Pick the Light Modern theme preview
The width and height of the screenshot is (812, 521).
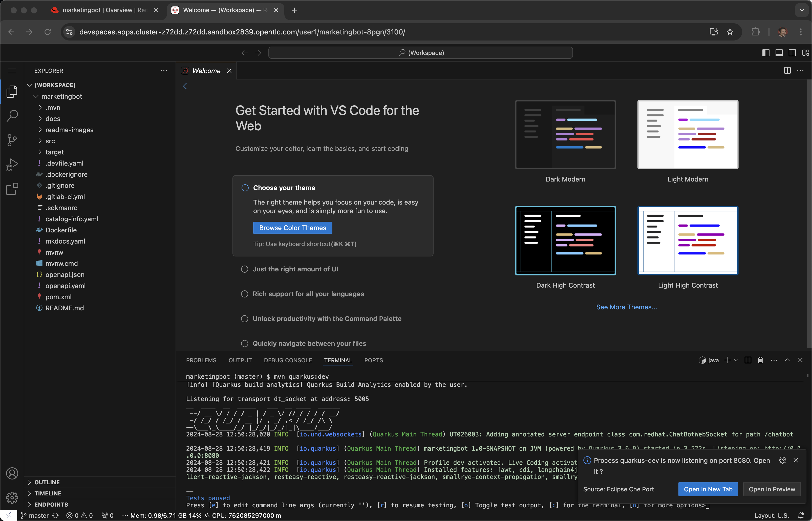coord(688,135)
